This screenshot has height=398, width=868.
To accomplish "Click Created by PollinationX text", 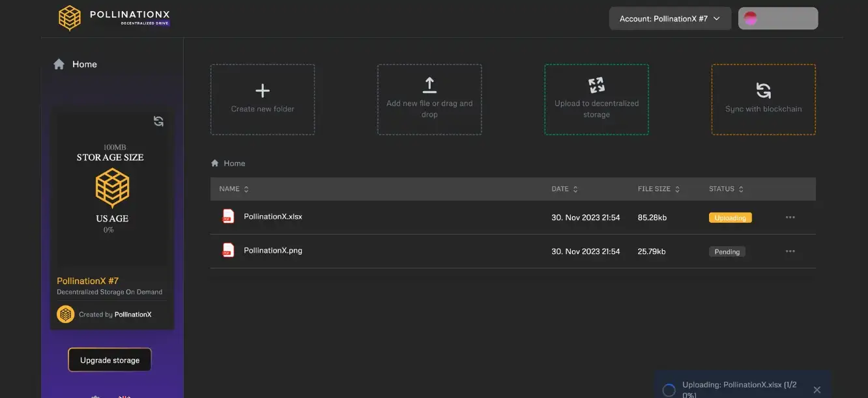I will click(x=115, y=314).
